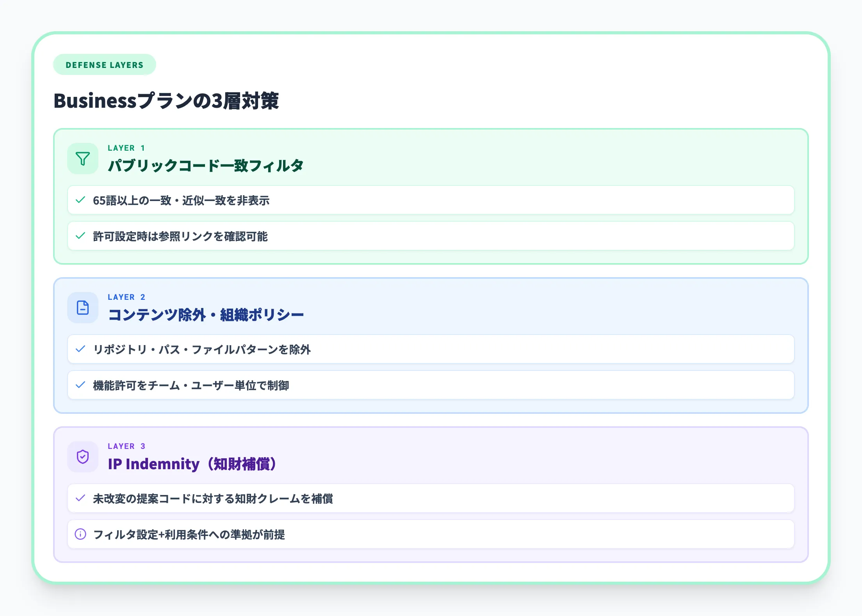Click checkmark beside 未改変の提案コード item
This screenshot has width=862, height=616.
pos(80,498)
